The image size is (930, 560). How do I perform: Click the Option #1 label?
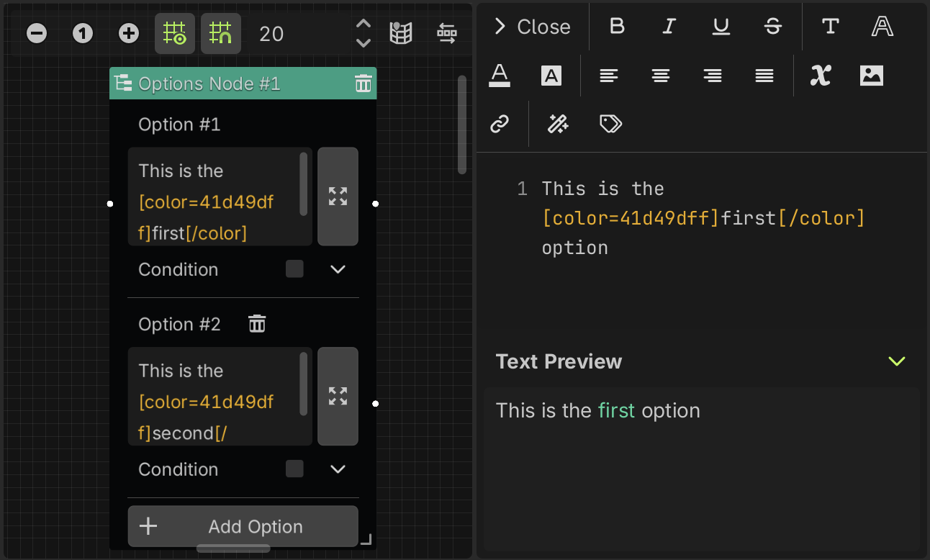click(x=179, y=125)
